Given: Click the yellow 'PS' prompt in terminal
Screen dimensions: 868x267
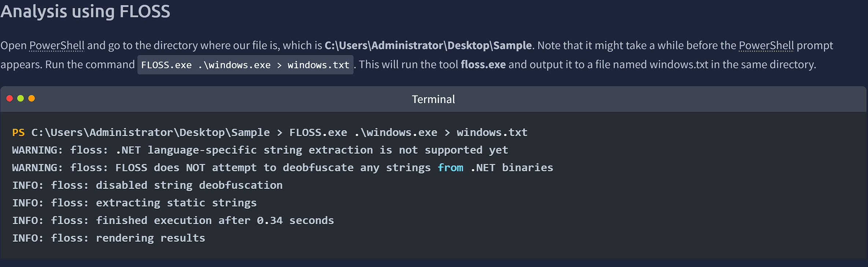Looking at the screenshot, I should click(18, 132).
